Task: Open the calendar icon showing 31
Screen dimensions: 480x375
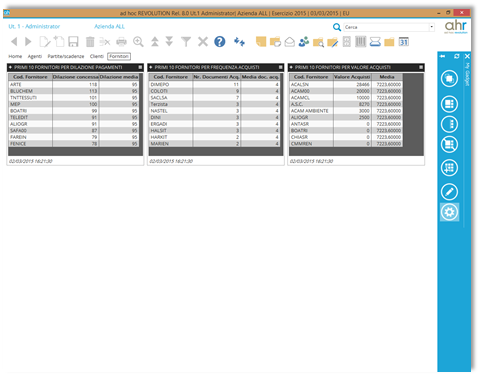Action: click(x=404, y=42)
